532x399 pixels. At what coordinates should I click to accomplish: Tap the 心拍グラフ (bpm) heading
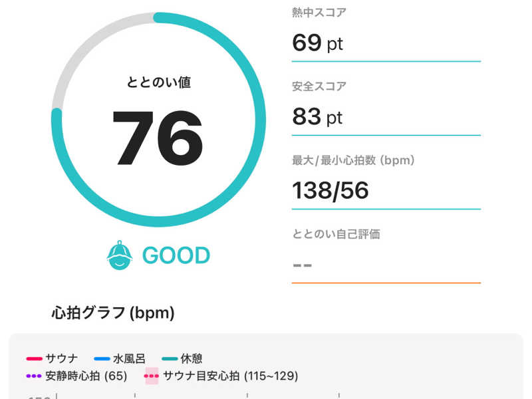point(113,313)
